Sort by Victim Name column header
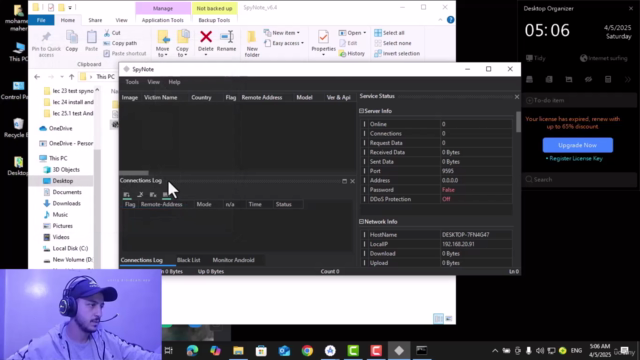This screenshot has width=640, height=360. coord(161,98)
